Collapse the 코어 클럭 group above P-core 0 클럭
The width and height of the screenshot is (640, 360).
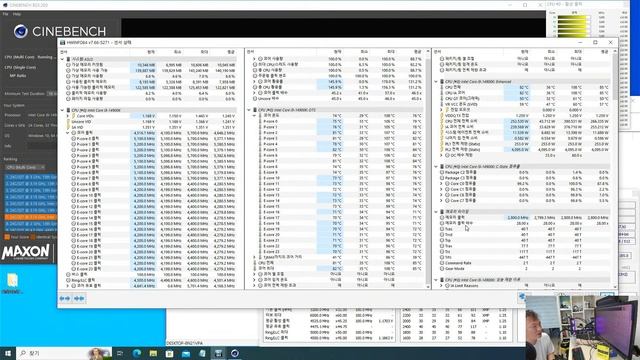pos(68,133)
